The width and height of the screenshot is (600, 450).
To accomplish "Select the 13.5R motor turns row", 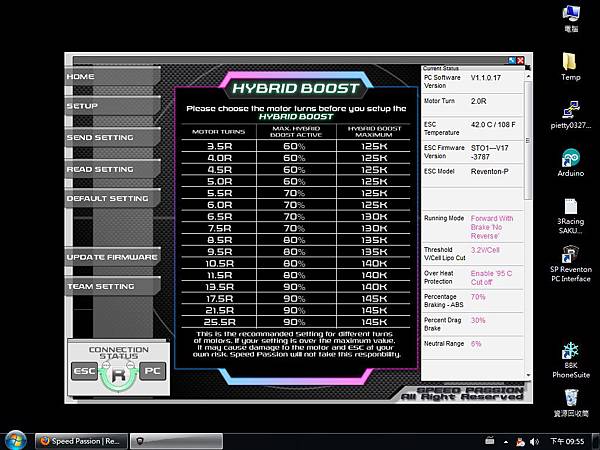I will (296, 287).
